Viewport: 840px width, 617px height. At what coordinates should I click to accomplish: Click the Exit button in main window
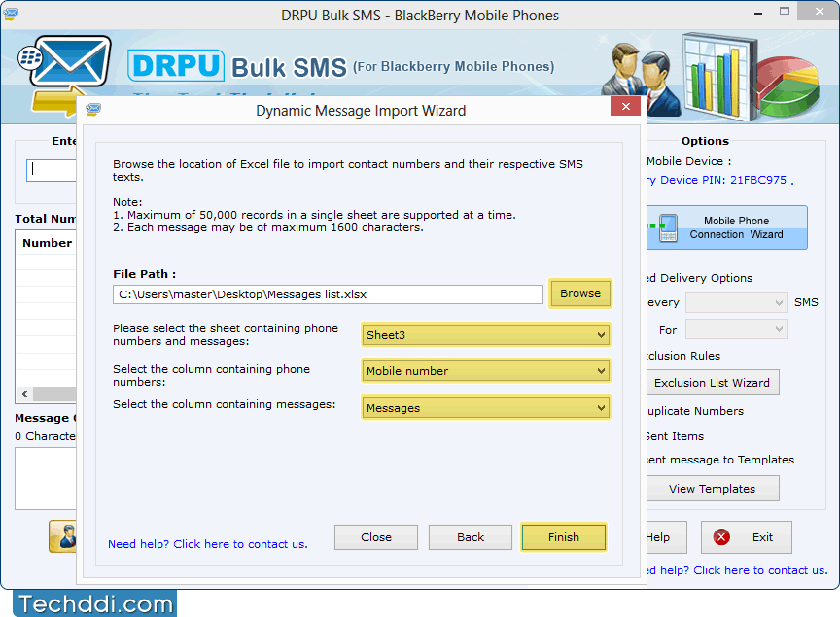[x=747, y=537]
